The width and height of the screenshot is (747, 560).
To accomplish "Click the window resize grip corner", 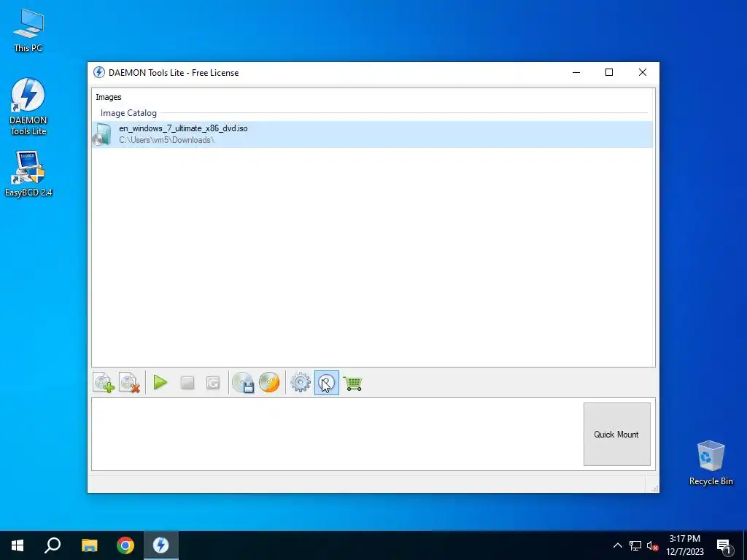I will (654, 488).
